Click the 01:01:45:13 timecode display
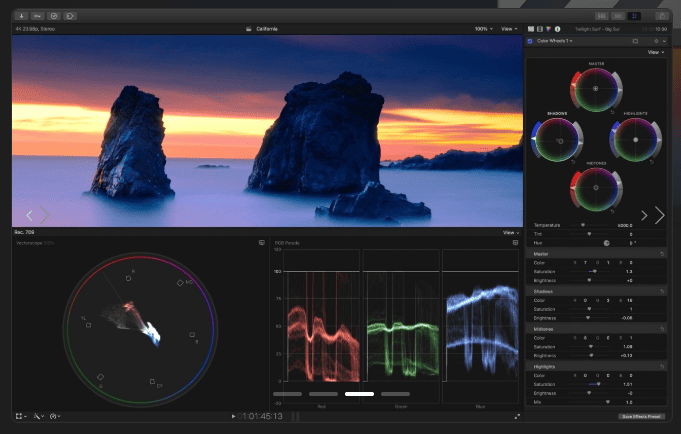Image resolution: width=681 pixels, height=434 pixels. click(260, 416)
